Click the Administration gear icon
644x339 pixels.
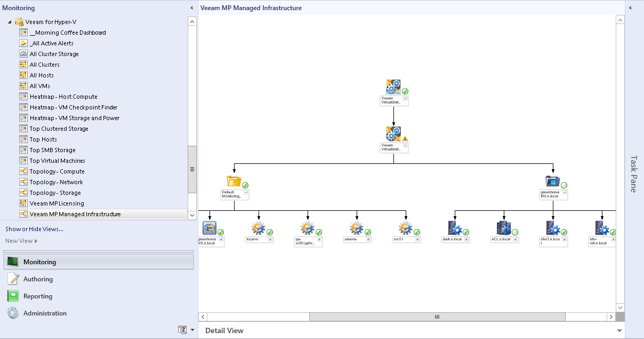click(x=13, y=313)
